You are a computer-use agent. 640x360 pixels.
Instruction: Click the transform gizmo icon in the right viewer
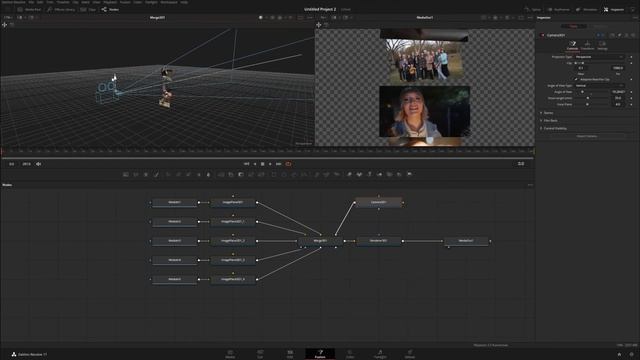(x=319, y=25)
